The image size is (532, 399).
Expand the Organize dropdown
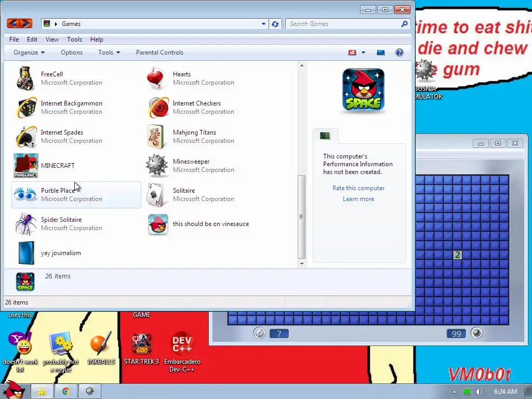(29, 52)
